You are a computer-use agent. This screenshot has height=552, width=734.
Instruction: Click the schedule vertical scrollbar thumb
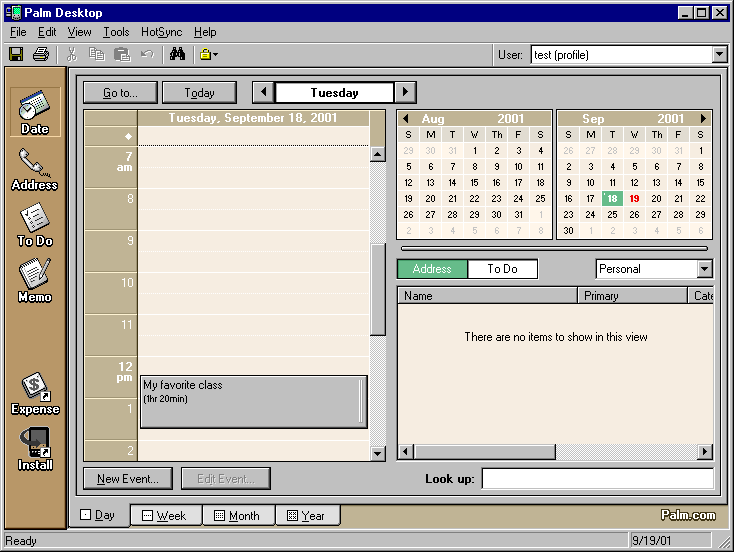click(377, 289)
